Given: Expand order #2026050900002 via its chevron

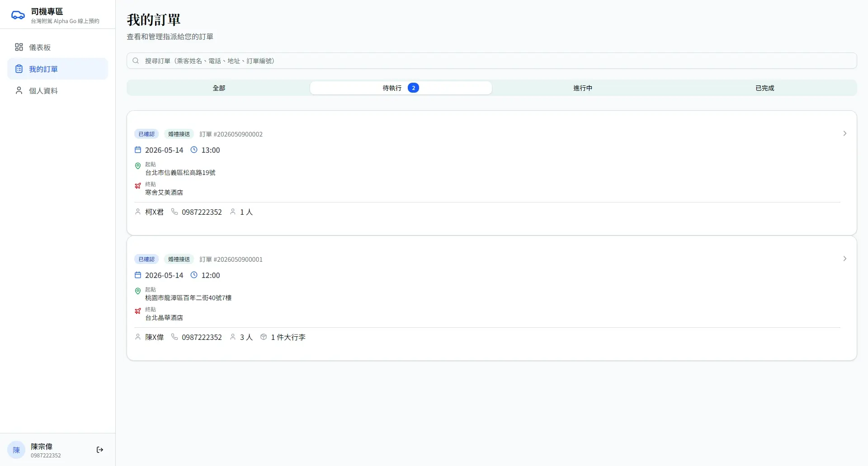Looking at the screenshot, I should point(844,133).
